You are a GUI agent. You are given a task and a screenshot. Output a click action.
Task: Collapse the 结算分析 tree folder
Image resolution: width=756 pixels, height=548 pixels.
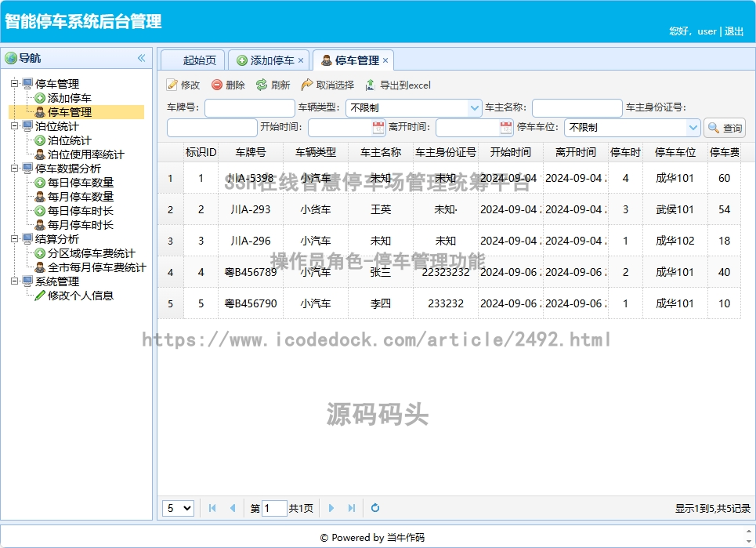[15, 239]
